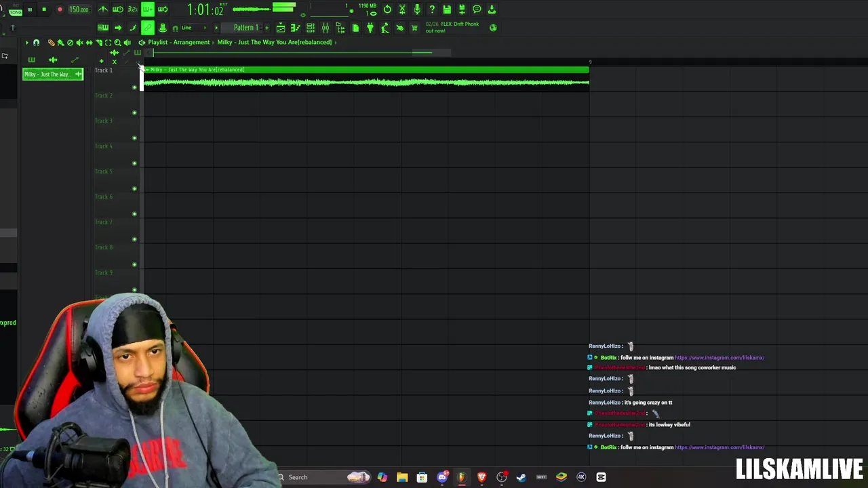Open the help question mark icon

tap(432, 9)
